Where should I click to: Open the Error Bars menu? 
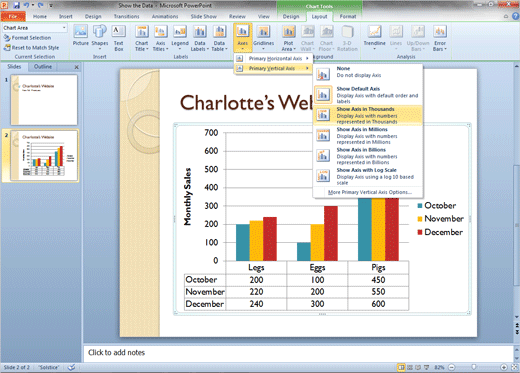(440, 38)
